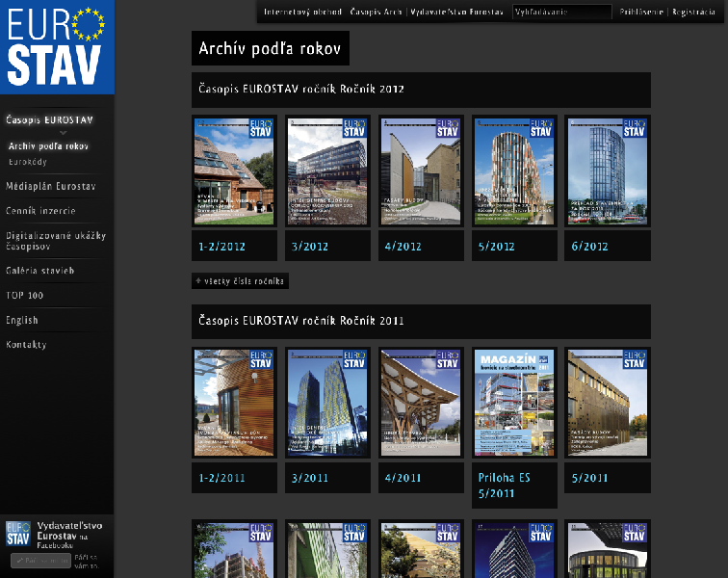The height and width of the screenshot is (578, 728).
Task: Open the 1-2/2012 cover thumbnail
Action: point(234,171)
